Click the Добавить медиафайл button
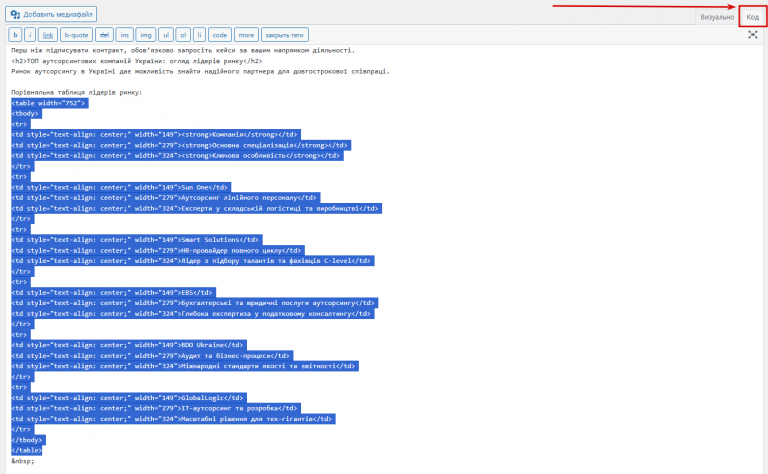768x474 pixels. tap(51, 14)
